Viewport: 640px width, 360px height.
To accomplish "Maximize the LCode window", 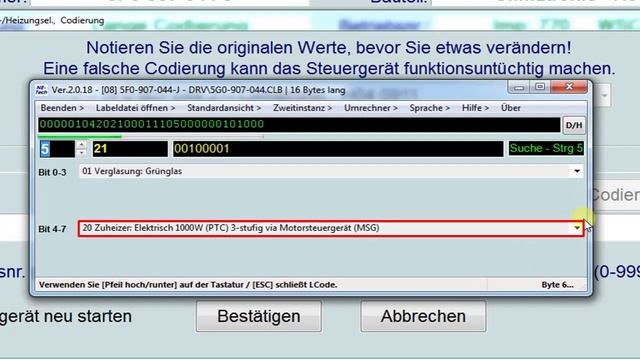I will [540, 87].
